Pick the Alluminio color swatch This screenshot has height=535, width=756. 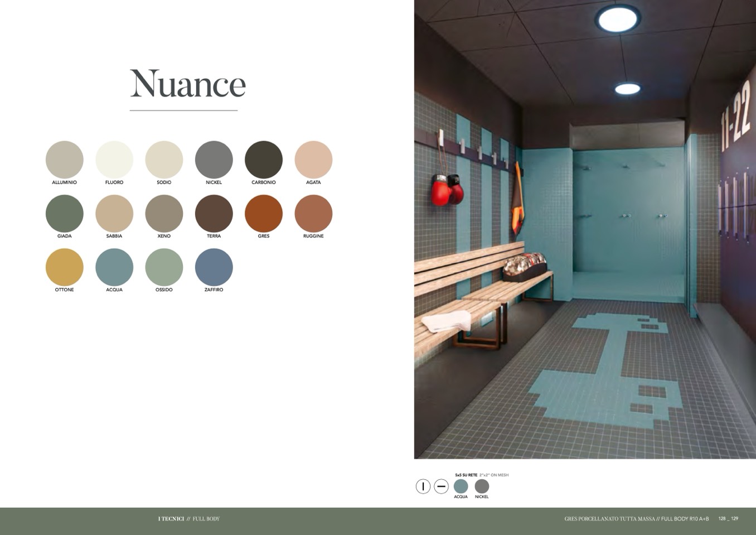pos(65,160)
